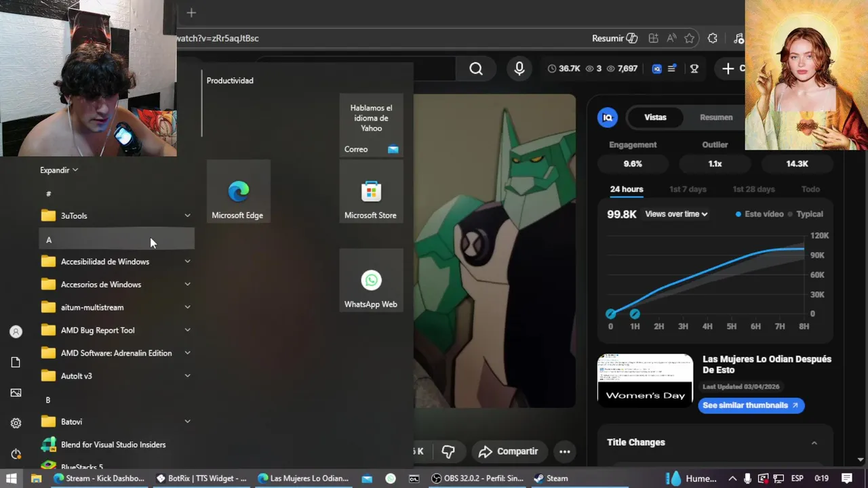This screenshot has height=488, width=868.
Task: Expand AMD Bug Report Tool folder
Action: tap(117, 331)
